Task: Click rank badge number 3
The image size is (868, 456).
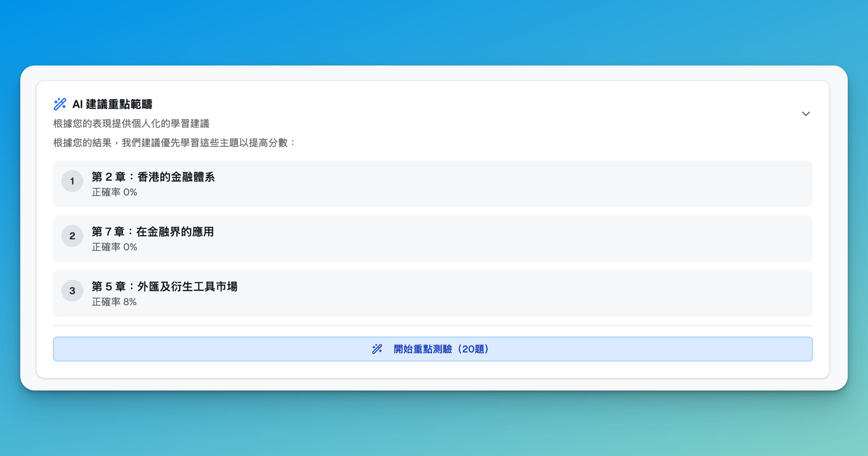Action: 72,291
